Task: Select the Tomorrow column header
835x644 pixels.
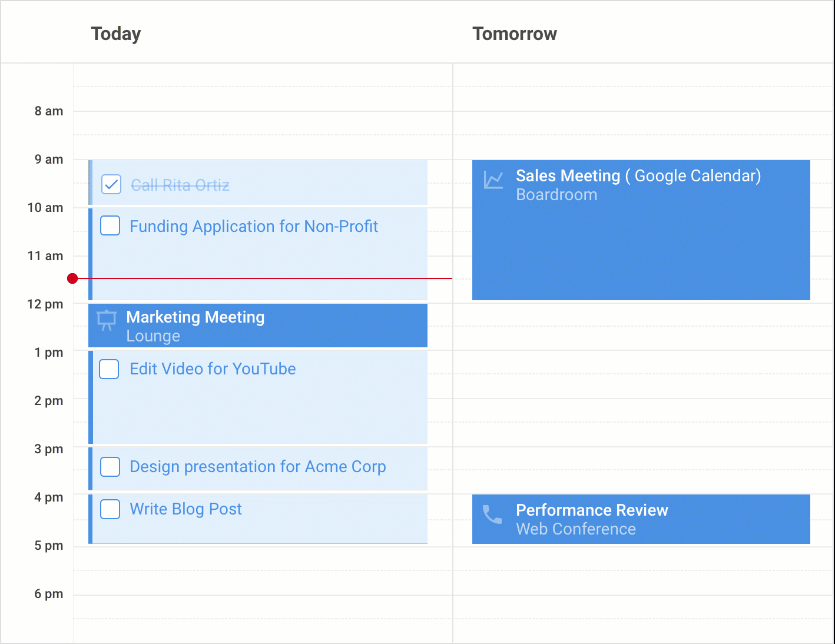Action: [514, 34]
